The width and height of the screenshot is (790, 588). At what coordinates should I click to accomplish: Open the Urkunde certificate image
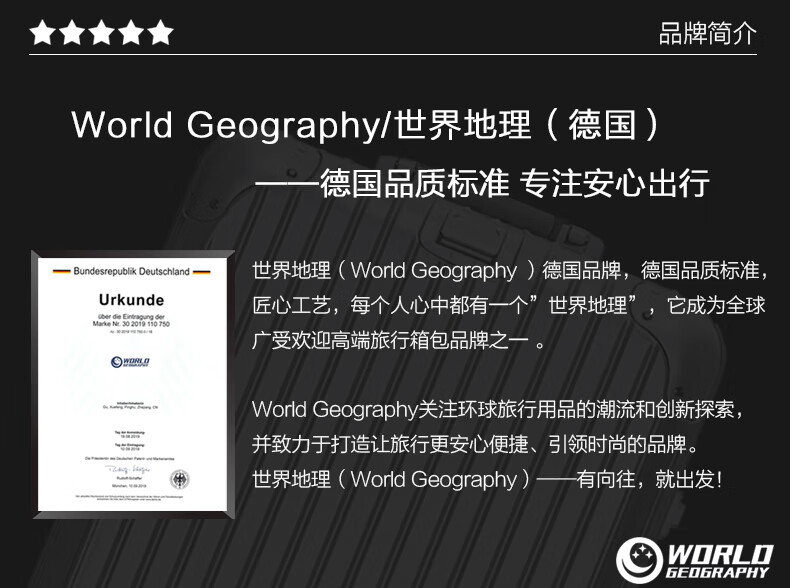point(133,384)
